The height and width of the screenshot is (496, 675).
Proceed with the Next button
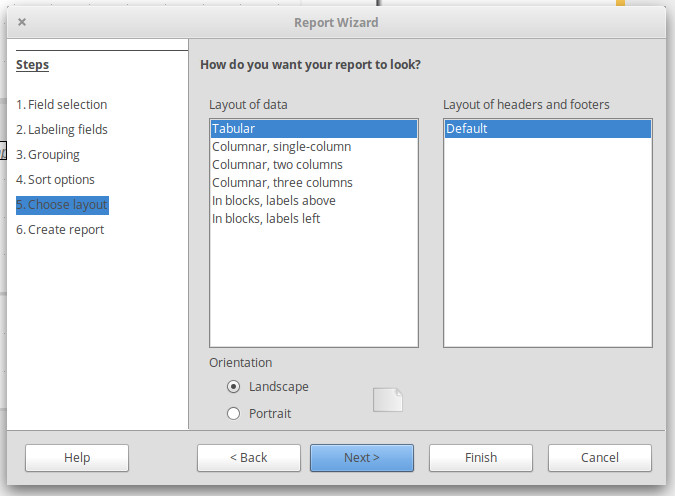pos(362,458)
